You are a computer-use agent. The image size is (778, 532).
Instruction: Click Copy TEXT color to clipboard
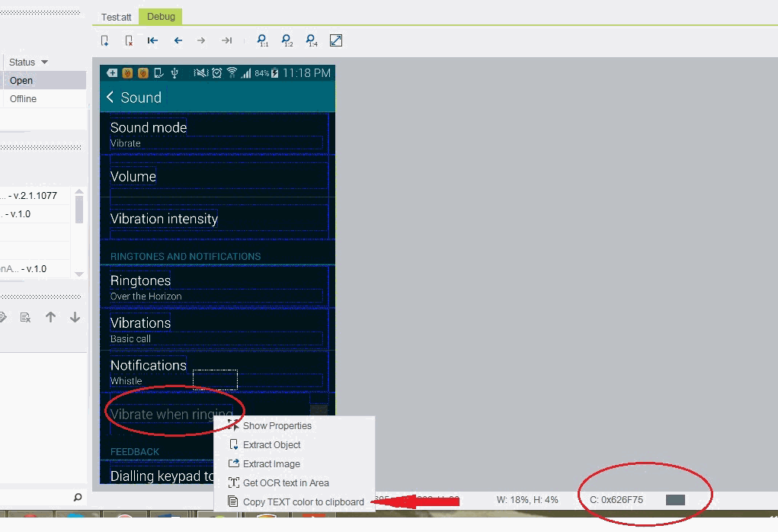click(303, 502)
